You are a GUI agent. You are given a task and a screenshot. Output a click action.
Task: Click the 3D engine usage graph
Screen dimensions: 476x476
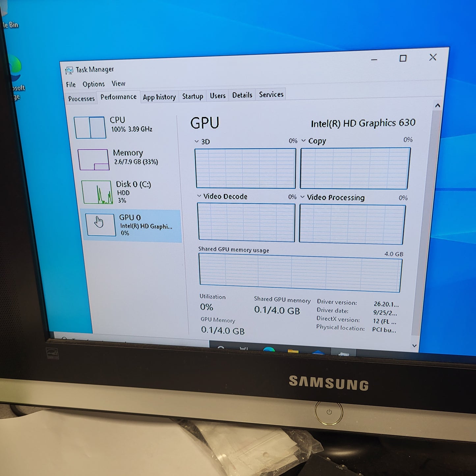tap(245, 168)
